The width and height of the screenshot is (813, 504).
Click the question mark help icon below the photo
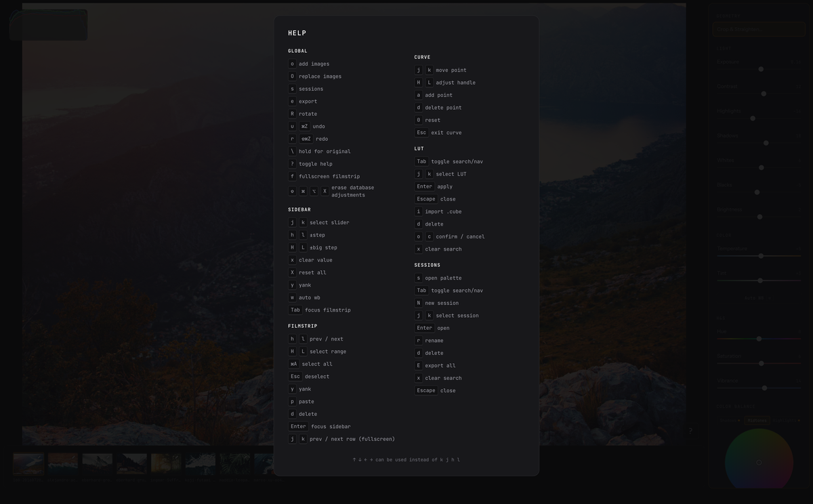(690, 431)
